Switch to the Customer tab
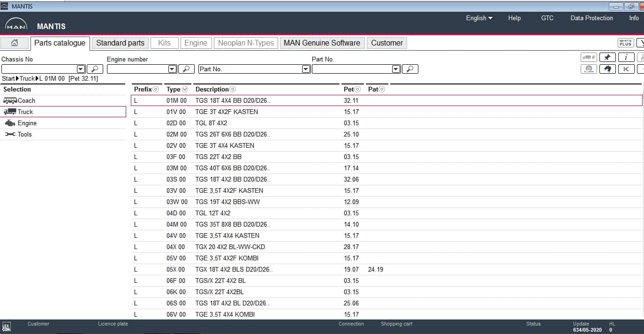 pos(387,43)
